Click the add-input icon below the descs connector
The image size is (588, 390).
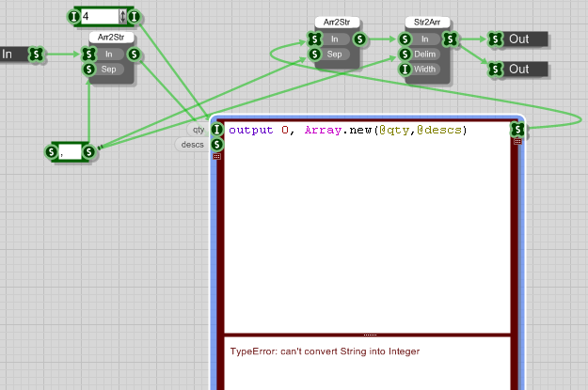tap(218, 156)
